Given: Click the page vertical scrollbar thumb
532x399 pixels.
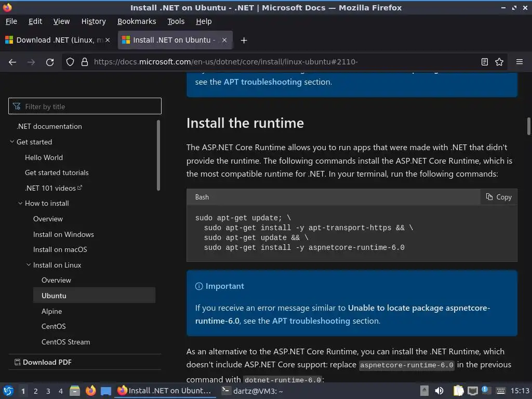Looking at the screenshot, I should (528, 126).
